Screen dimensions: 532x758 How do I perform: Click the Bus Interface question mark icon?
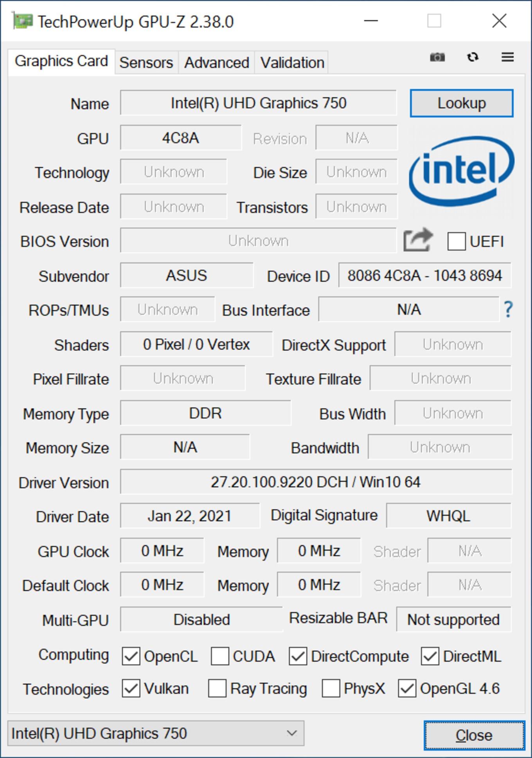click(508, 309)
